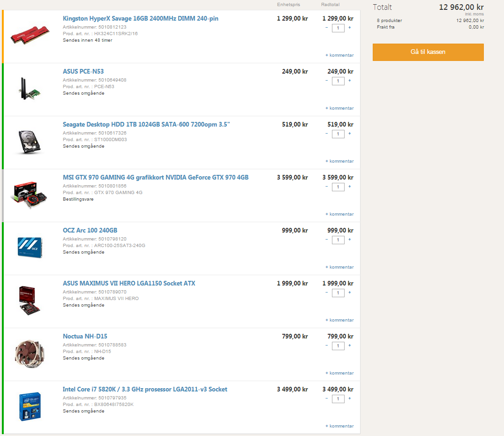
Task: Decrease quantity of MSI GTX 970 GAMING
Action: pos(327,187)
